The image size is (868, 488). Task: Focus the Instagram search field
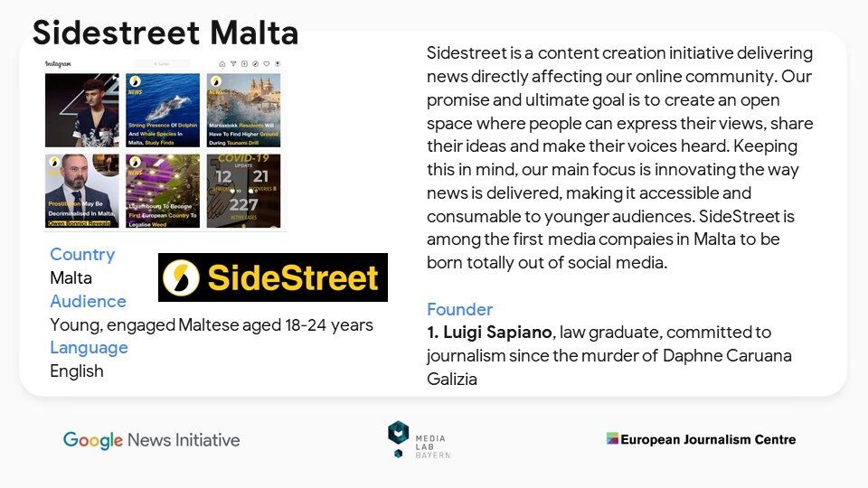tap(163, 64)
